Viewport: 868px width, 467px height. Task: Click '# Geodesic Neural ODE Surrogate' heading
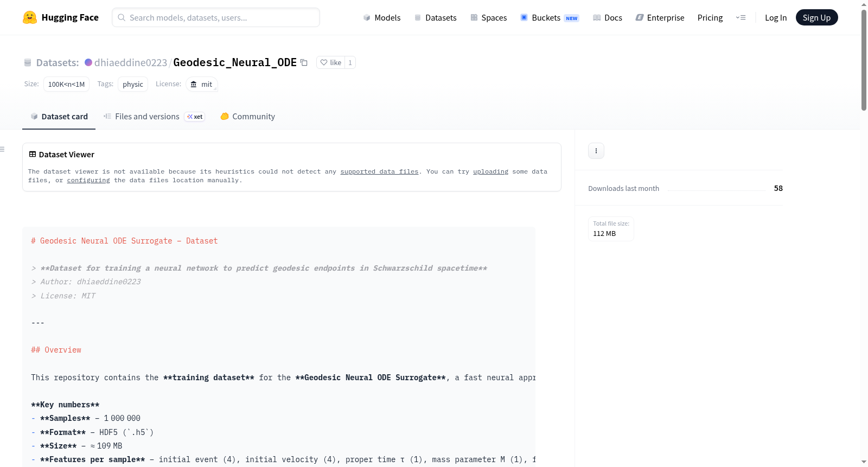coord(124,241)
